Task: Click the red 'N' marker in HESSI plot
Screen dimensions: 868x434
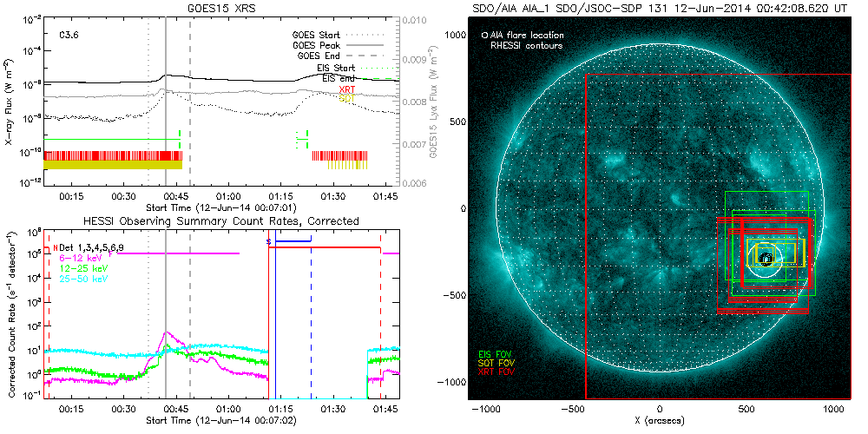Action: pos(54,247)
